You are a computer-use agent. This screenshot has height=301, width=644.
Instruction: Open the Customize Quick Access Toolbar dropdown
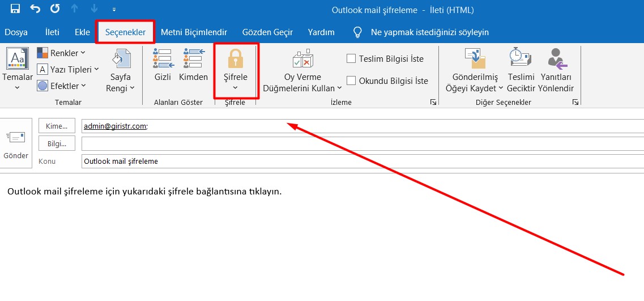[x=114, y=10]
